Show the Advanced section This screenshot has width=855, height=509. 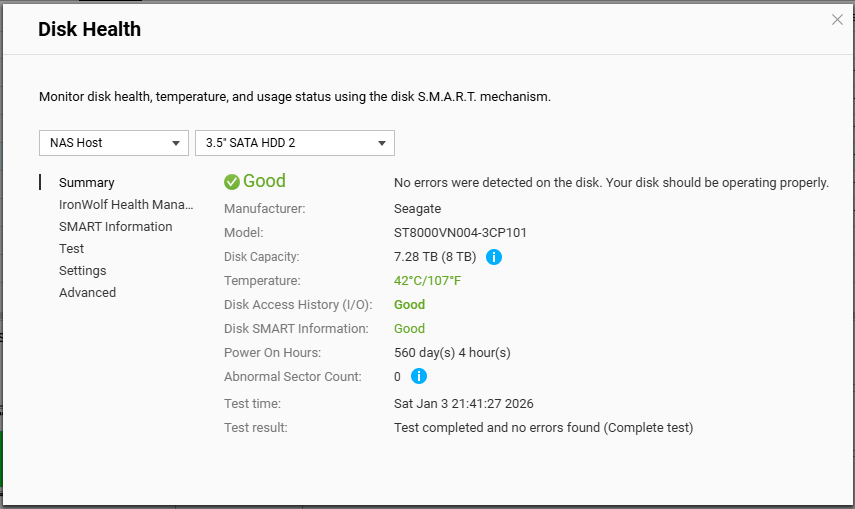(87, 293)
